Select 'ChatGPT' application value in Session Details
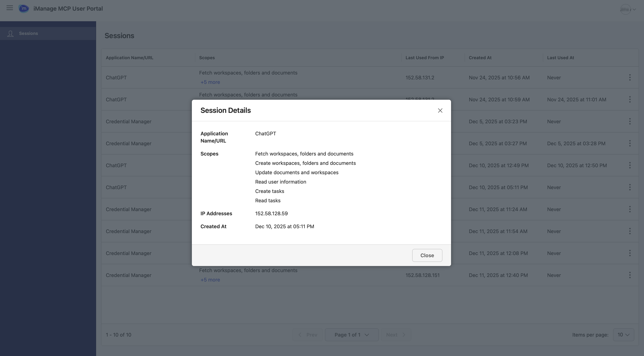Image resolution: width=644 pixels, height=356 pixels. (x=265, y=134)
